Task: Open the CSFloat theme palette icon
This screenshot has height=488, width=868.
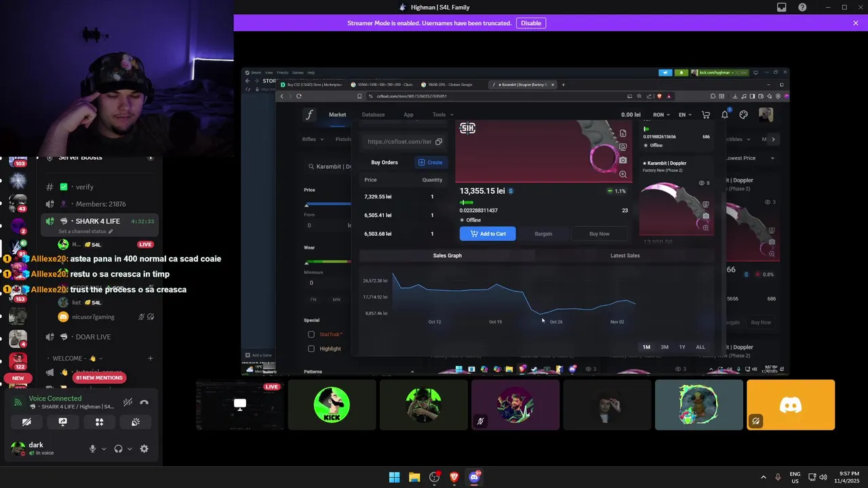Action: pyautogui.click(x=744, y=115)
